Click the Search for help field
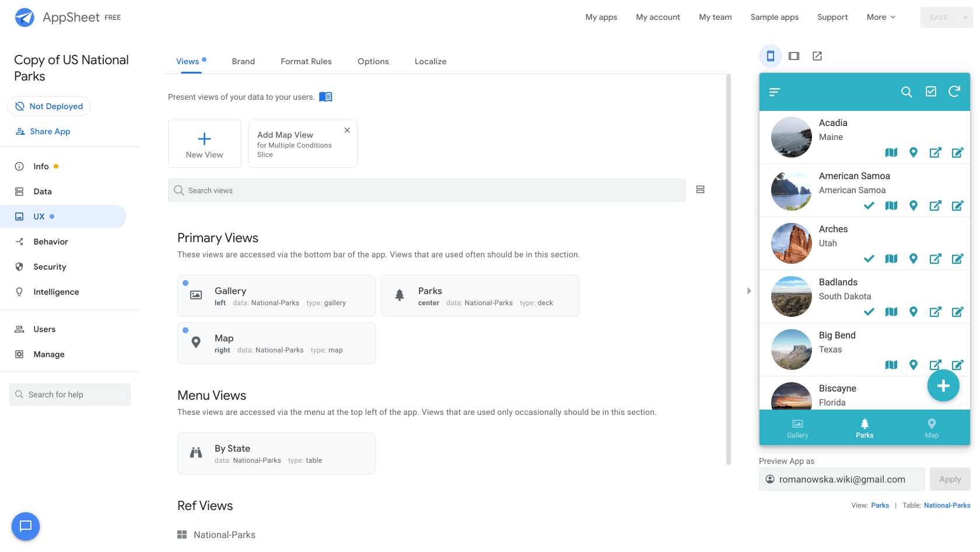Image resolution: width=980 pixels, height=552 pixels. 70,394
